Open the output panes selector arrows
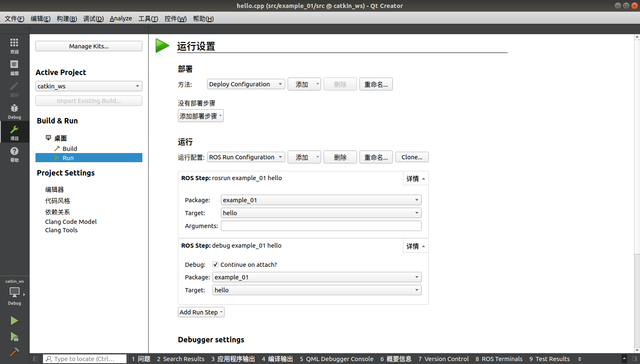Viewport: 640px width, 364px height. [579, 359]
